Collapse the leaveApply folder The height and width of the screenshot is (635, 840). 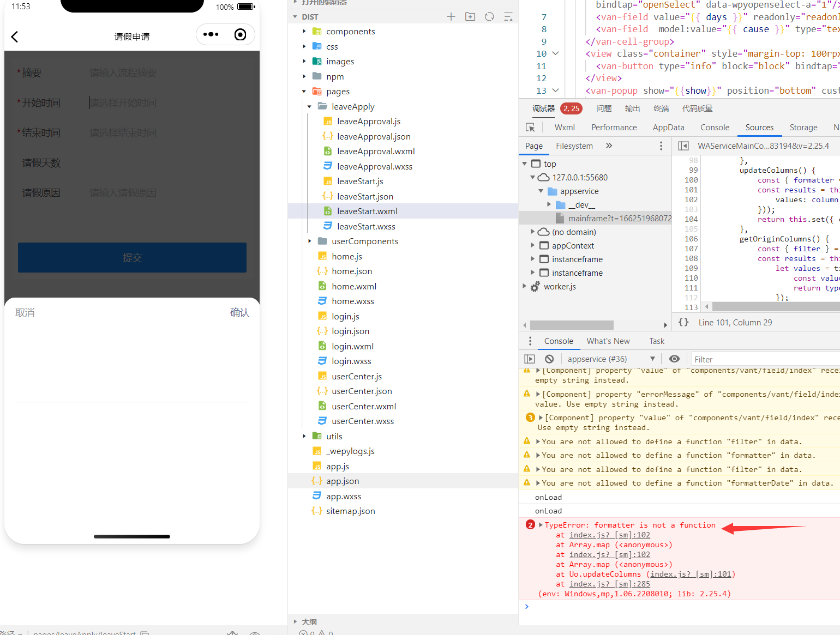pos(310,106)
